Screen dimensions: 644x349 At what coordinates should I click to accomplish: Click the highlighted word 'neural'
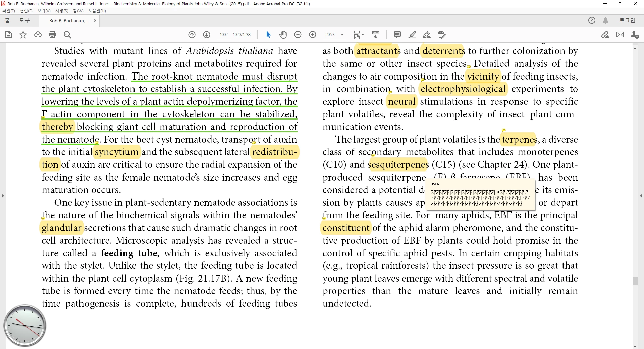click(x=401, y=102)
